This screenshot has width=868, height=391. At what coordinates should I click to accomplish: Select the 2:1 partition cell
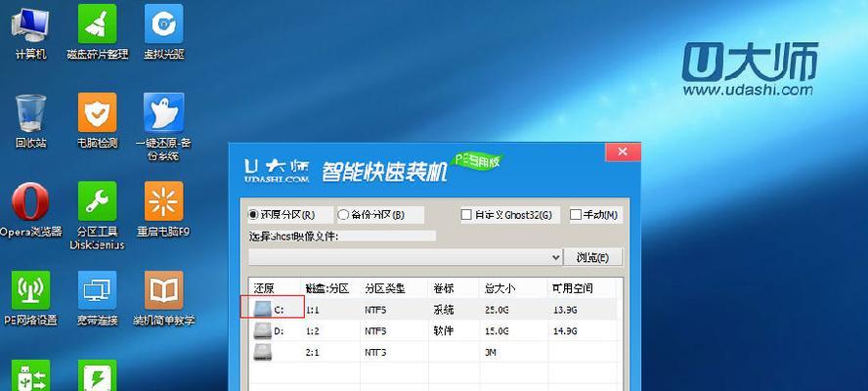pos(312,353)
